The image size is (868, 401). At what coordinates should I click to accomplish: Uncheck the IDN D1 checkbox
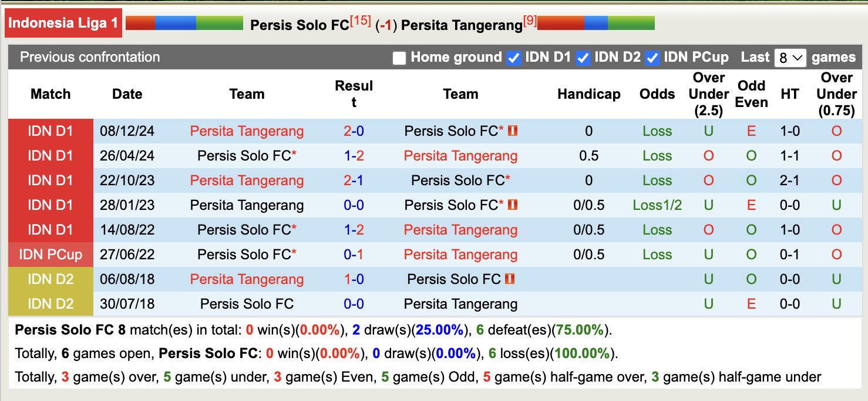(x=514, y=58)
